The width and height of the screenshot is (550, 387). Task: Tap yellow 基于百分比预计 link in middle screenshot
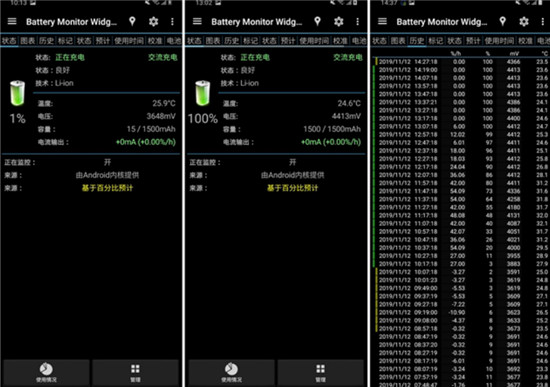pyautogui.click(x=293, y=188)
